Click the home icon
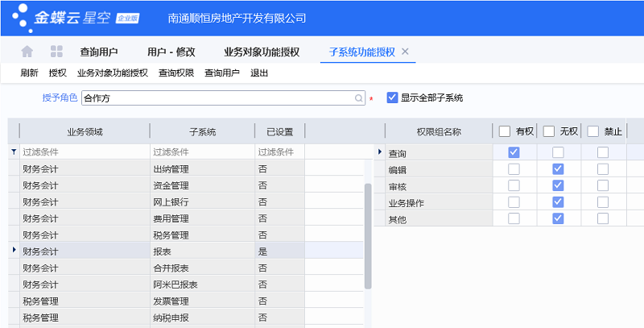Image resolution: width=644 pixels, height=328 pixels. pyautogui.click(x=27, y=52)
